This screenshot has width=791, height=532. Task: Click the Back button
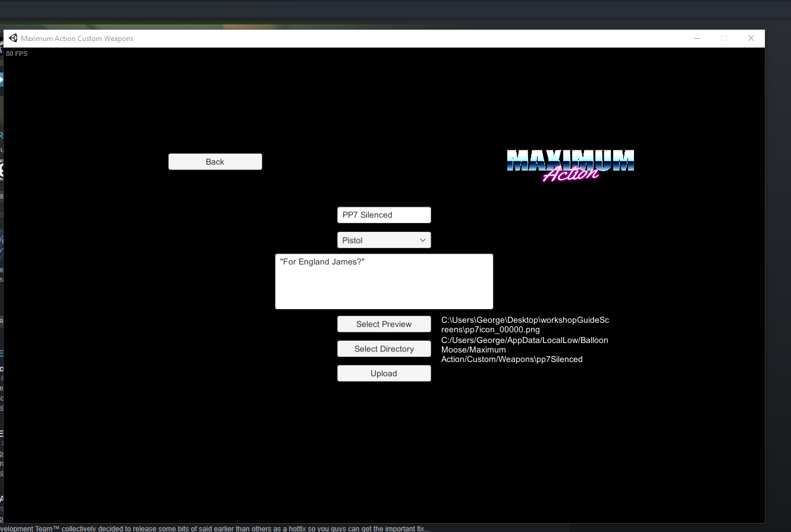tap(215, 162)
